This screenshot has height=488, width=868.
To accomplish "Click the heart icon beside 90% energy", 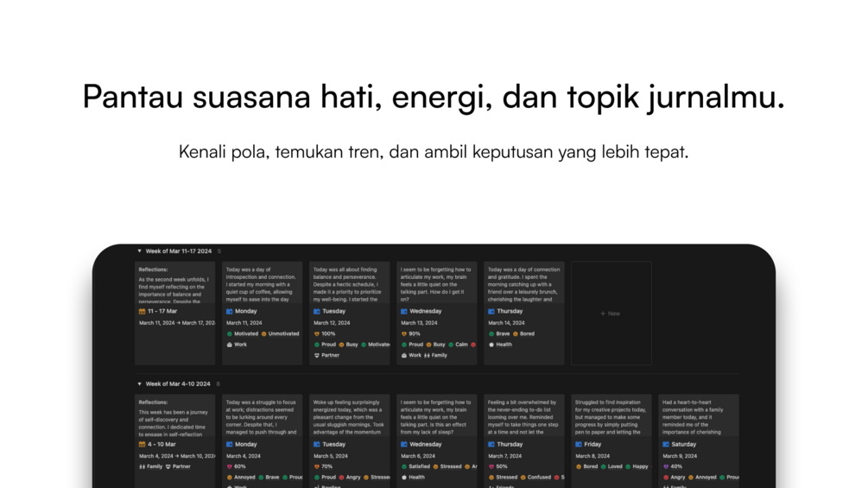I will click(x=404, y=333).
